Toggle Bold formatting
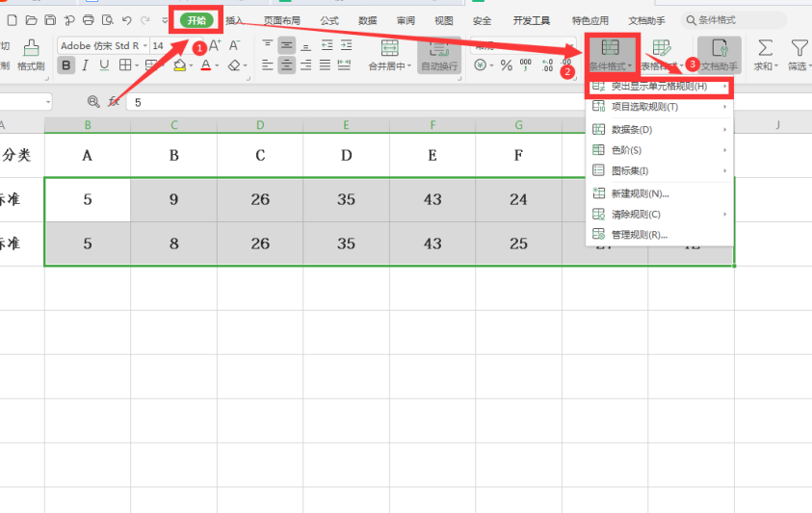Image resolution: width=812 pixels, height=513 pixels. coord(65,65)
